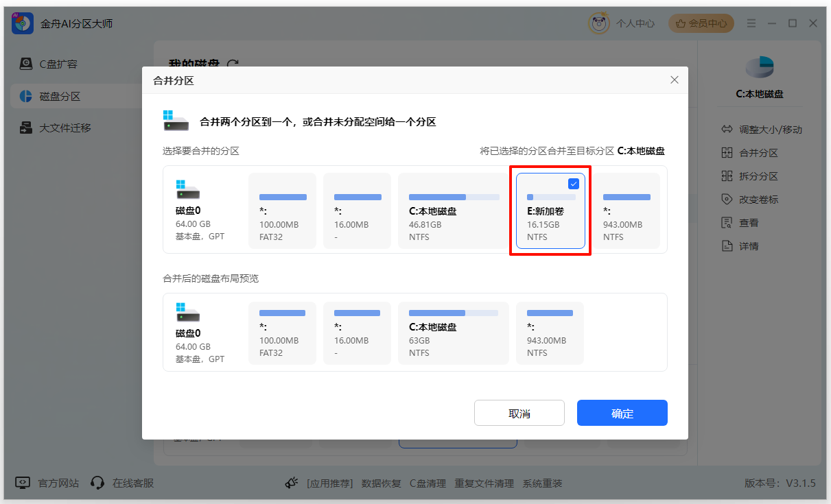Select the 943.00MB partition for merging

point(627,211)
